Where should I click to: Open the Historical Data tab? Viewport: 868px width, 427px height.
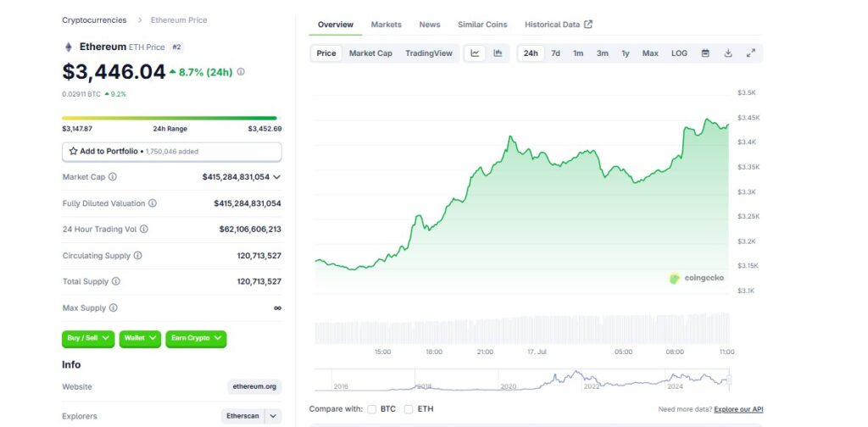tap(559, 25)
